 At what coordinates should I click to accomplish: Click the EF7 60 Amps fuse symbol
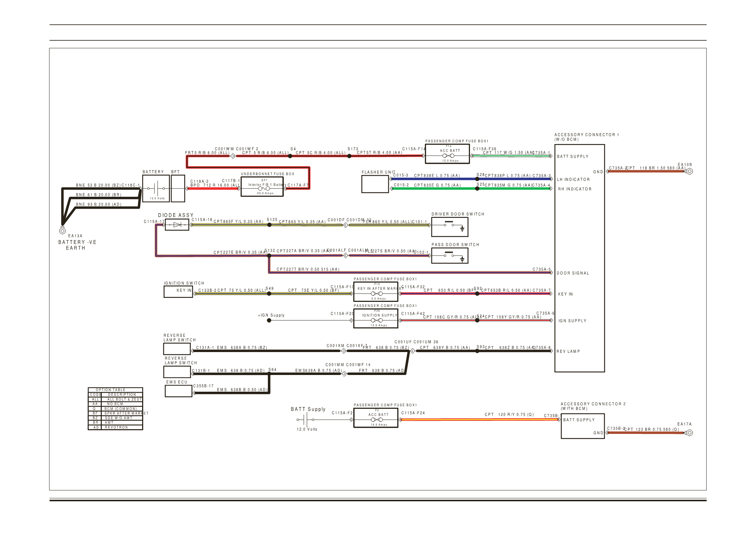(x=264, y=189)
